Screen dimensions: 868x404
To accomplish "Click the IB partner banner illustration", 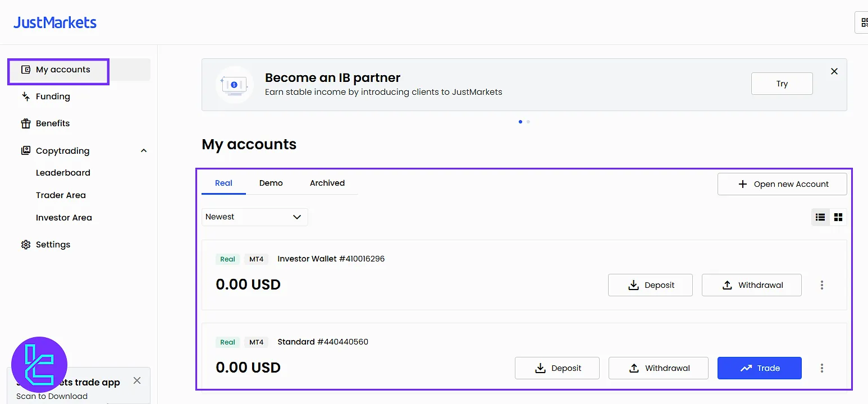I will pos(234,85).
